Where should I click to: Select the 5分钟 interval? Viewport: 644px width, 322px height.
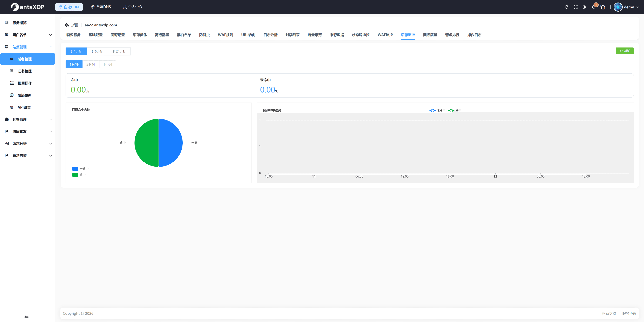tap(91, 64)
